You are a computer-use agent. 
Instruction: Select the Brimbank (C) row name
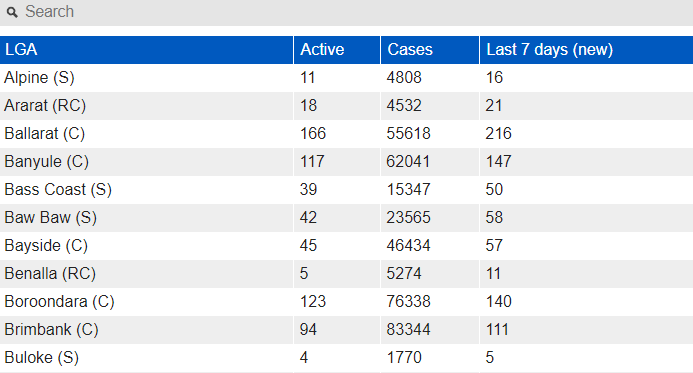51,330
